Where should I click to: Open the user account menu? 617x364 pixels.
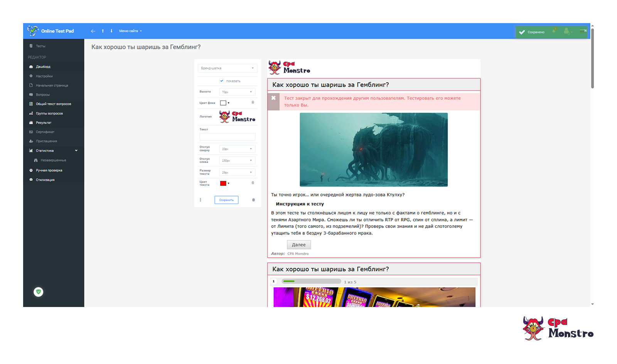coord(568,31)
